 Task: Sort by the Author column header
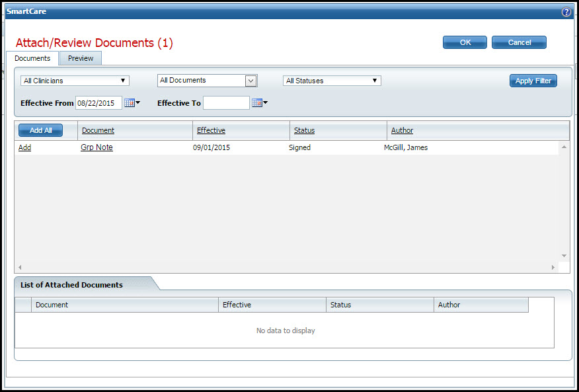(x=402, y=130)
